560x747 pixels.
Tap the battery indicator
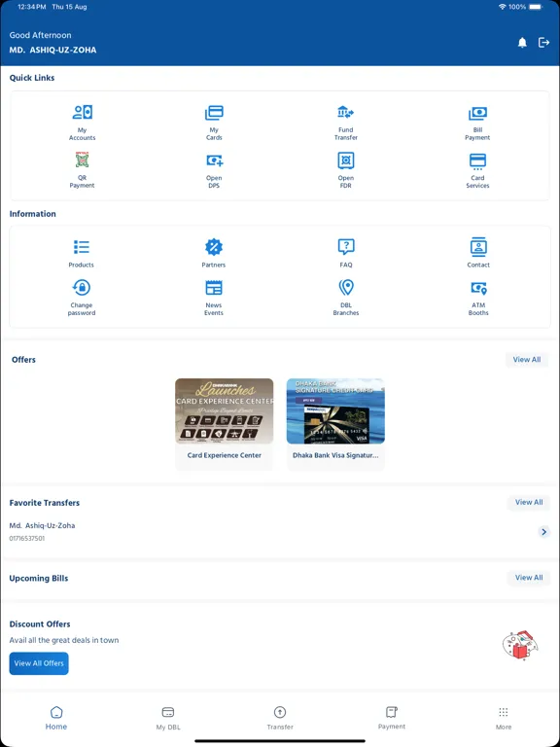coord(536,7)
